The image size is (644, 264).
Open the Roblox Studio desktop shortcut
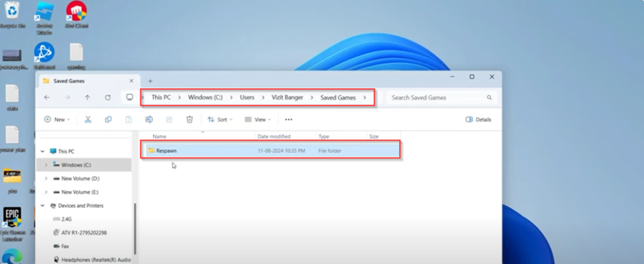(x=44, y=18)
